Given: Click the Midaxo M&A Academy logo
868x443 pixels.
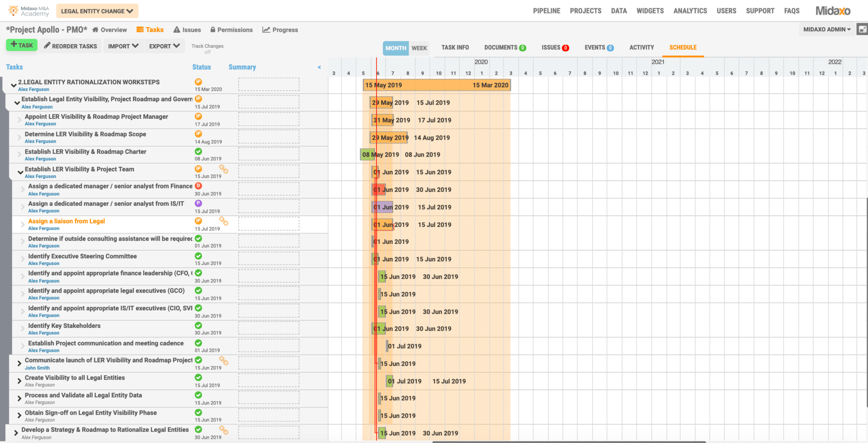Looking at the screenshot, I should point(29,11).
